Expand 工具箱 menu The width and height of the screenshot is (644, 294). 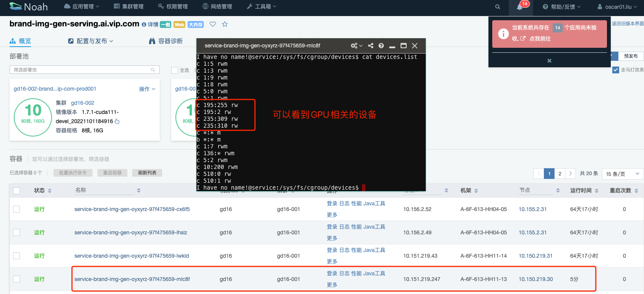262,6
